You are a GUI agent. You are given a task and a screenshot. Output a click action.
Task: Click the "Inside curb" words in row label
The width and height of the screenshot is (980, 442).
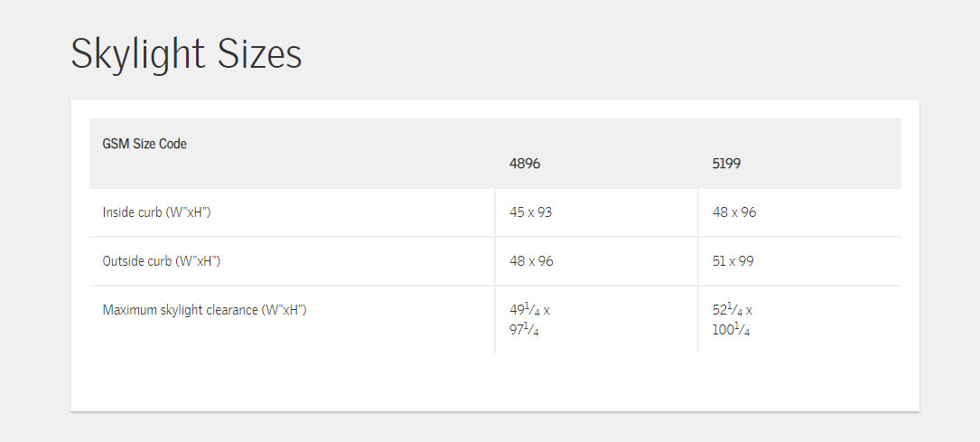pyautogui.click(x=135, y=212)
